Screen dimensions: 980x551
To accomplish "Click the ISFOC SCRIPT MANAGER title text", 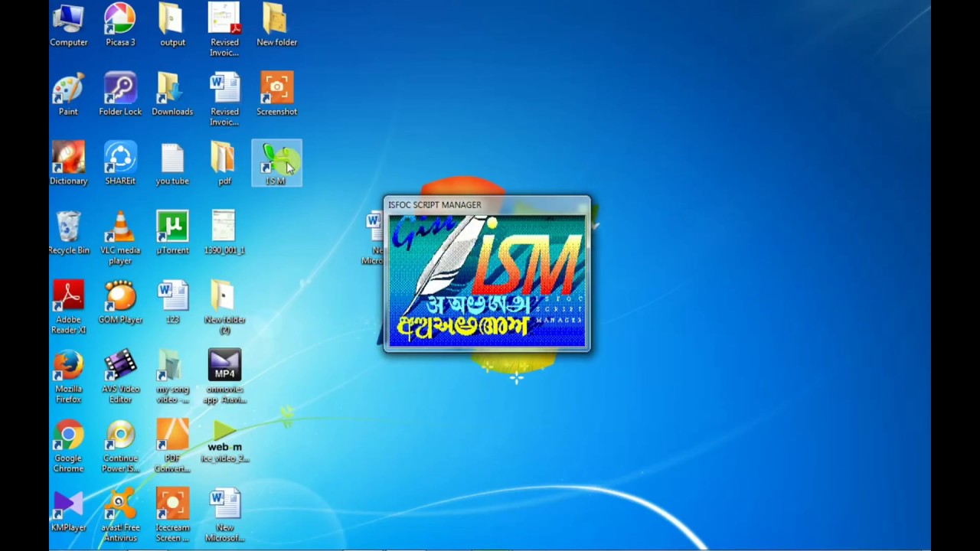I will click(434, 205).
